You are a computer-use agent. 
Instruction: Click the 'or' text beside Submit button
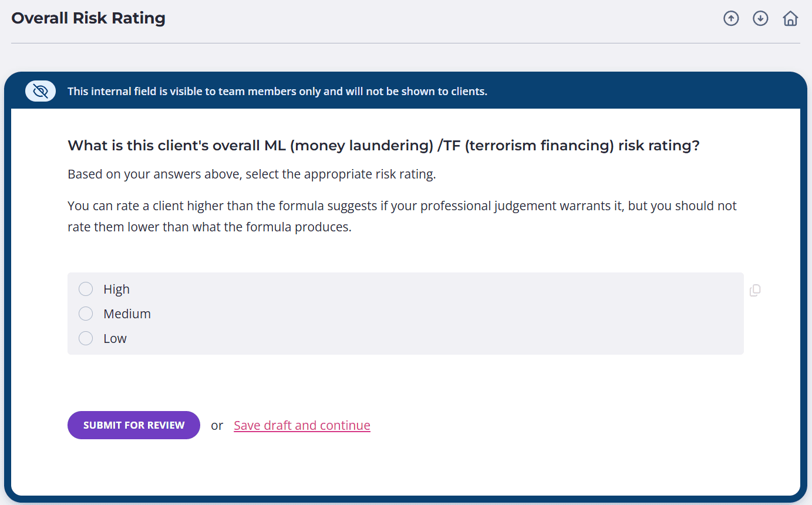click(x=217, y=425)
